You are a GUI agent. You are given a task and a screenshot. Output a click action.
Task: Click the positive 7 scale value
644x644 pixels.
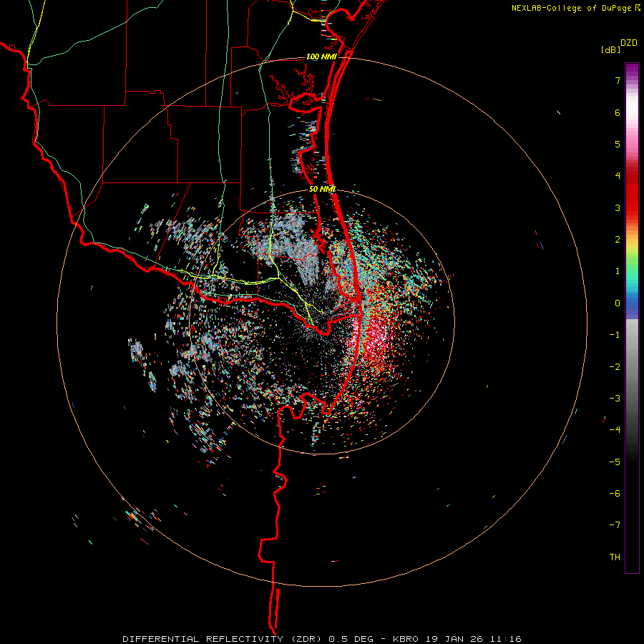(x=618, y=80)
